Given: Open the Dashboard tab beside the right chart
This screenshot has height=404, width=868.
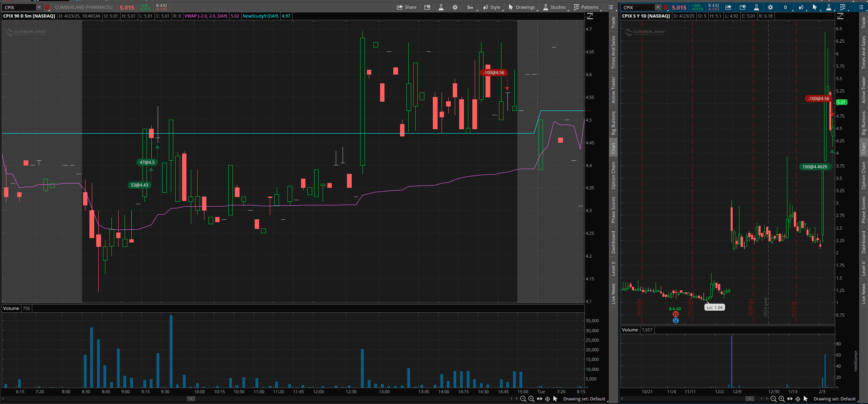Looking at the screenshot, I should click(x=864, y=242).
